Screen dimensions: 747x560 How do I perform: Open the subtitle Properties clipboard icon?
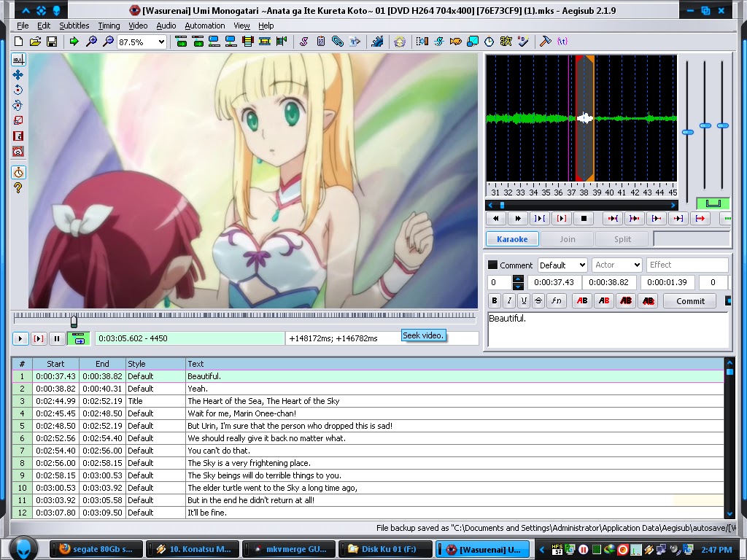point(321,42)
